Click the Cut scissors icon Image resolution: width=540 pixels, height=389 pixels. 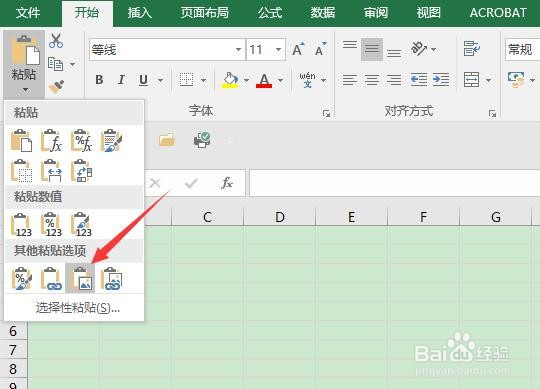(56, 41)
